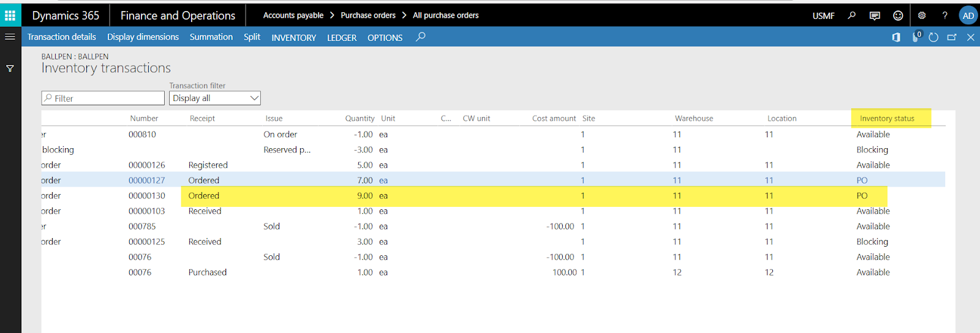This screenshot has width=980, height=333.
Task: Click the Unit column header
Action: [388, 118]
